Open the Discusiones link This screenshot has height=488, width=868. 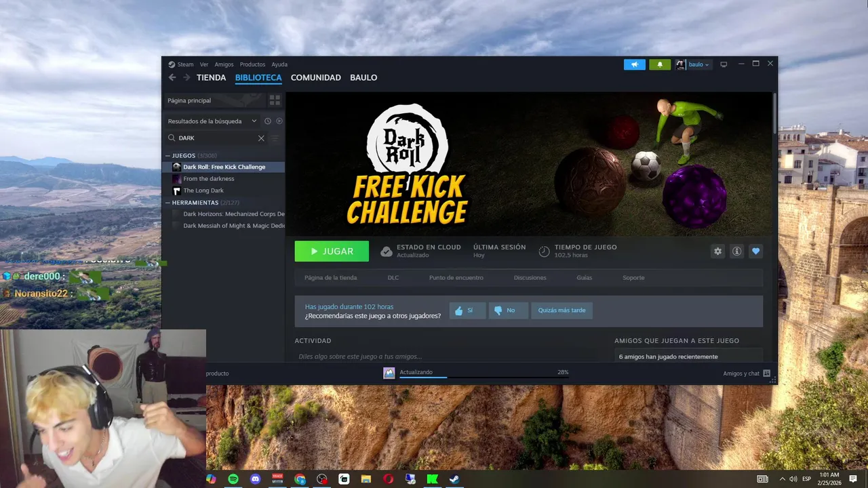point(530,278)
